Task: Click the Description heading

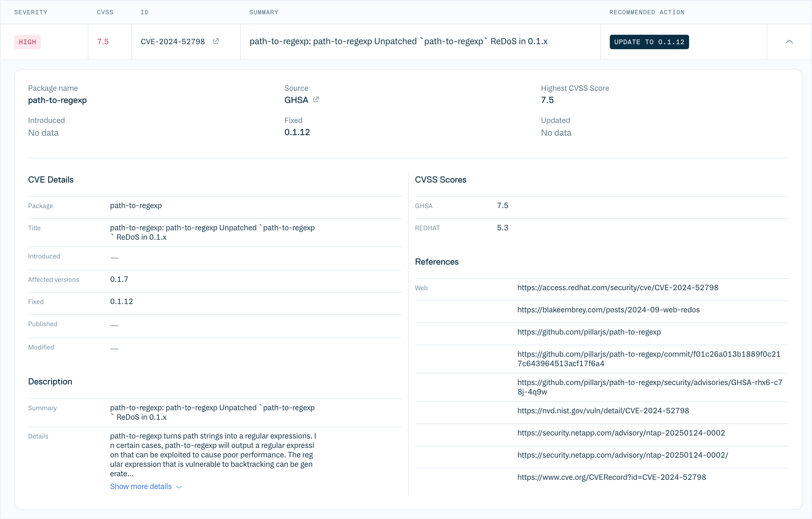Action: (x=50, y=382)
